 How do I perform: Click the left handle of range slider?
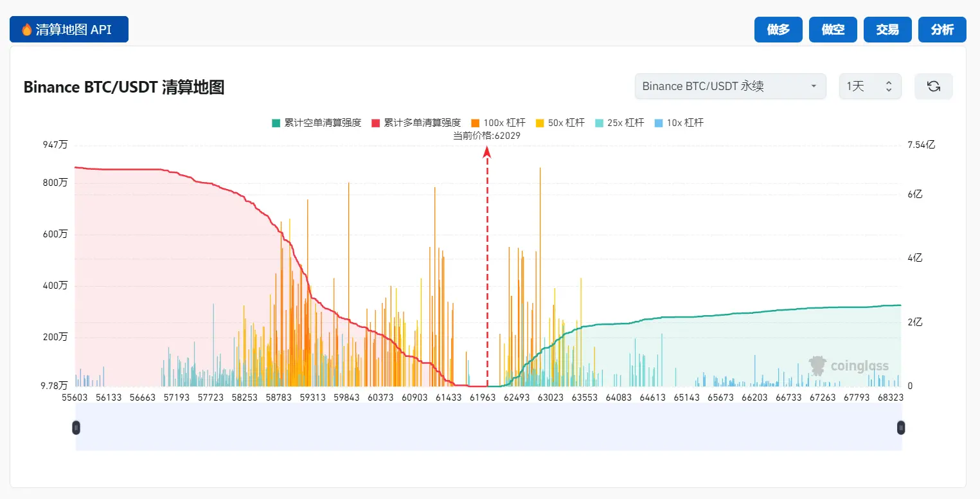click(76, 428)
